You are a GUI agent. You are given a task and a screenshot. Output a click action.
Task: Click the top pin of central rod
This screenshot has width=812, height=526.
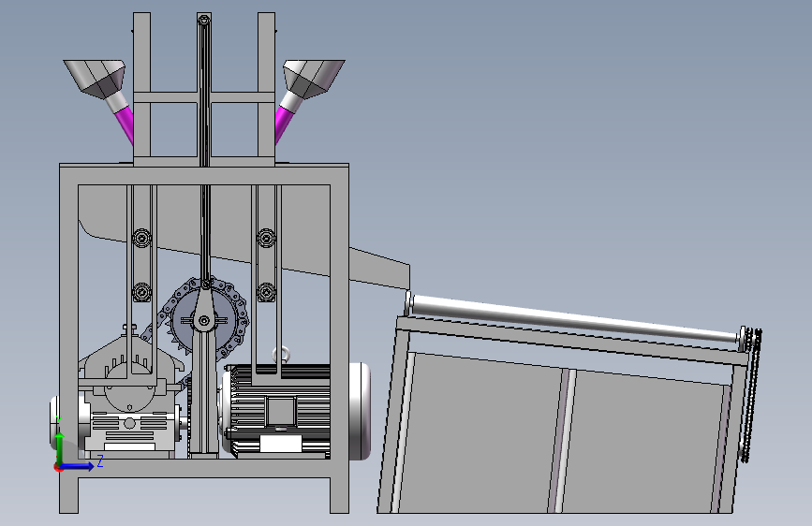204,21
